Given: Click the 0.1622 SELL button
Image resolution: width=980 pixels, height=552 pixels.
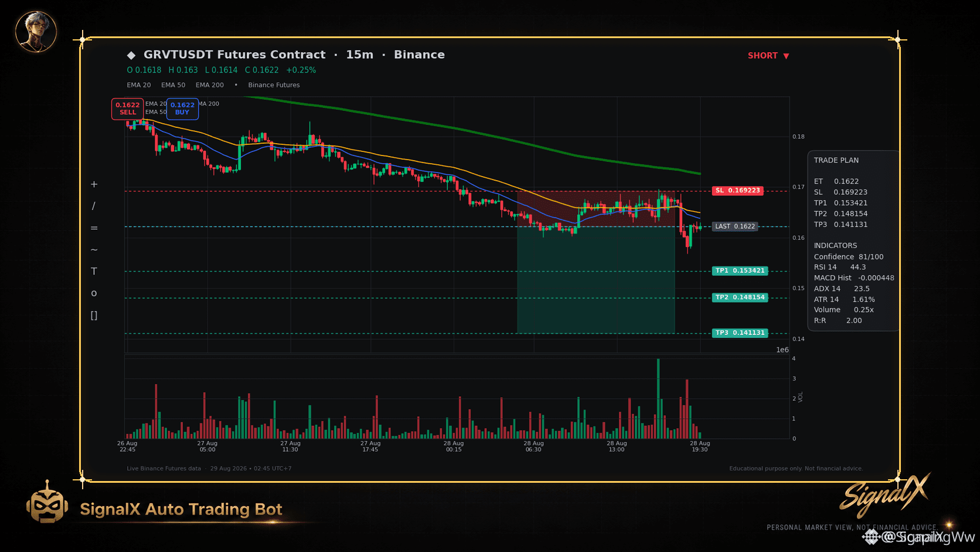Looking at the screenshot, I should (x=128, y=109).
